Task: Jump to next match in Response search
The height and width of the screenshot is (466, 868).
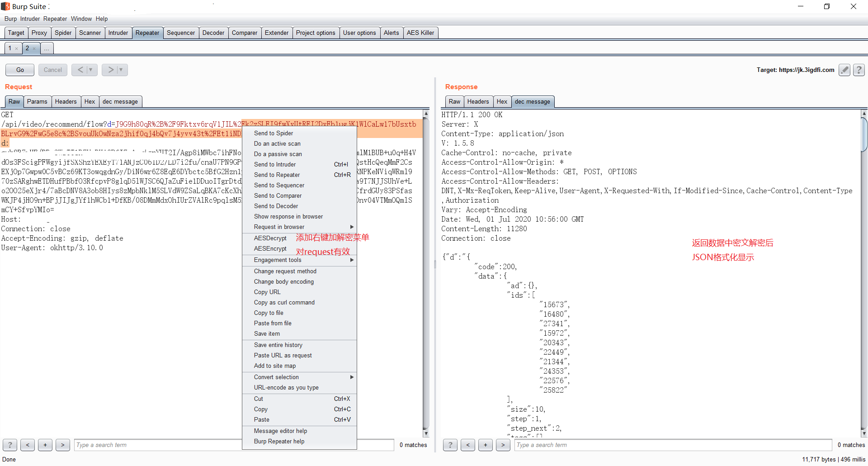Action: pos(503,445)
